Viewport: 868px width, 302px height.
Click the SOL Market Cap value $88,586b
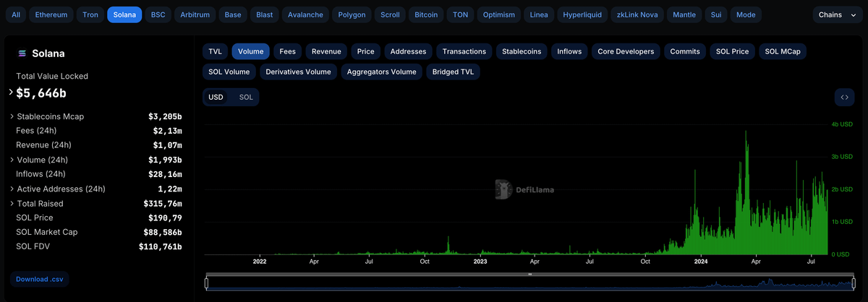(x=163, y=232)
